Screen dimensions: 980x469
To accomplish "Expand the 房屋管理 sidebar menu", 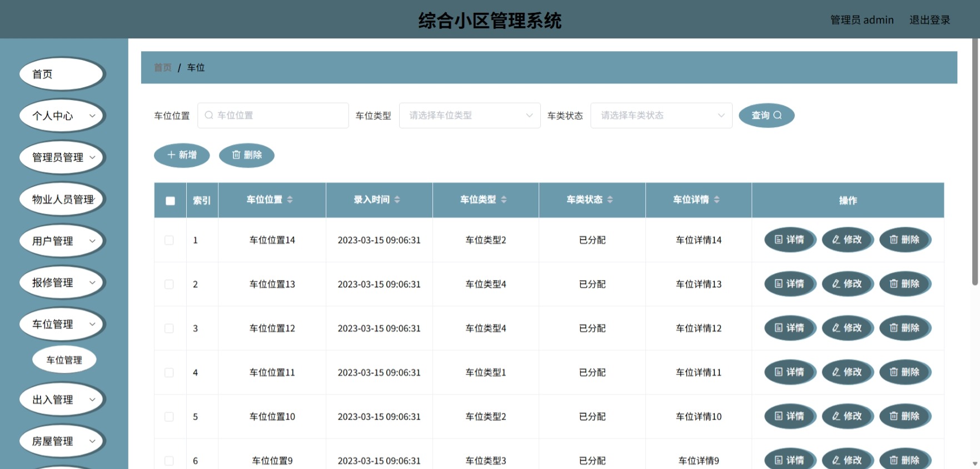I will (62, 441).
